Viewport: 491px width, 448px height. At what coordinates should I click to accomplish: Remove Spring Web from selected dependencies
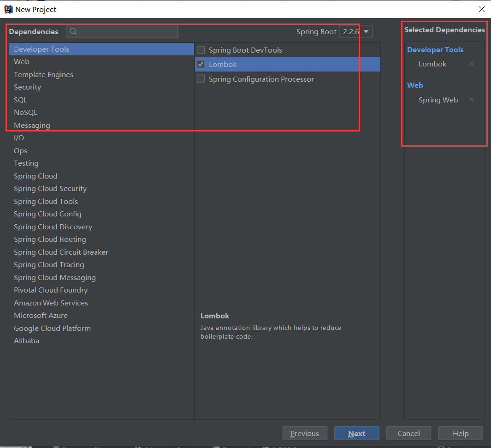(471, 99)
